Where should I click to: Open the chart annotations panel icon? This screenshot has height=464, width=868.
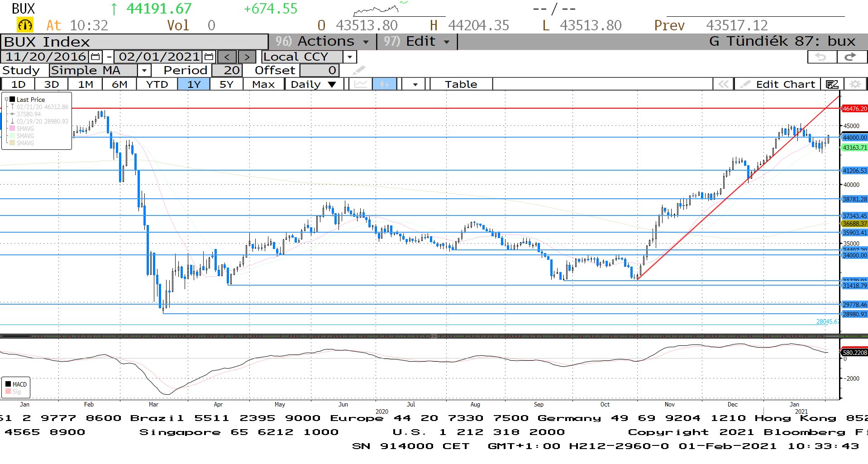click(832, 84)
